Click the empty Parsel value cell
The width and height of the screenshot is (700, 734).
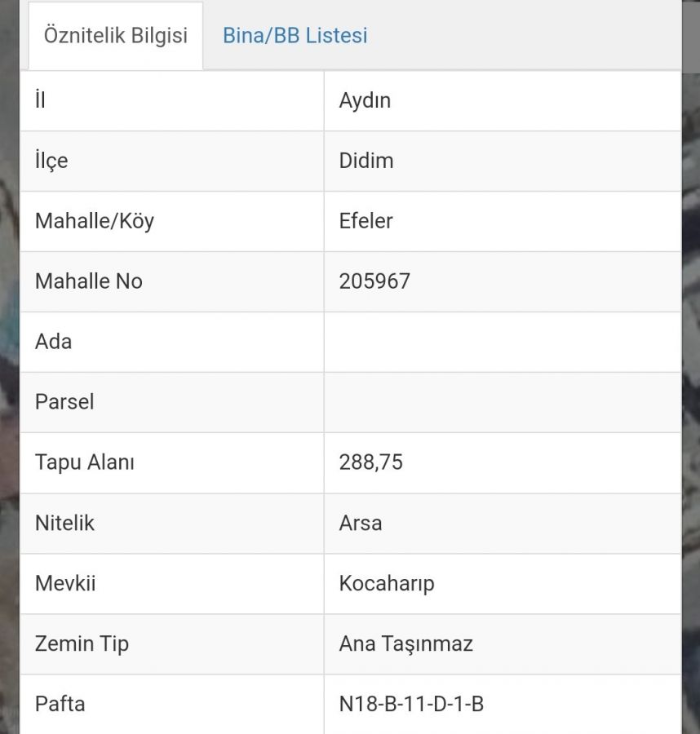point(503,403)
